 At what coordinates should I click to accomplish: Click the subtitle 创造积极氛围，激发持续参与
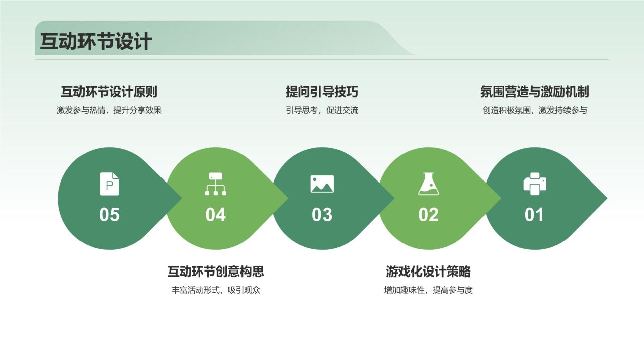(x=535, y=110)
